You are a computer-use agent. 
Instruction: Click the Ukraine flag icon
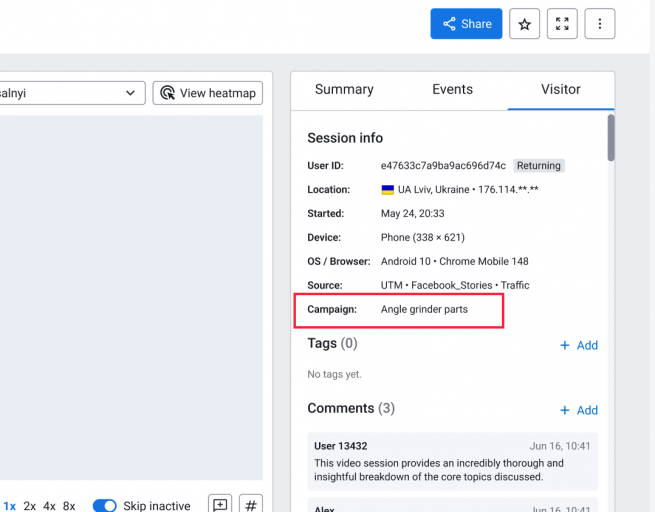[387, 190]
